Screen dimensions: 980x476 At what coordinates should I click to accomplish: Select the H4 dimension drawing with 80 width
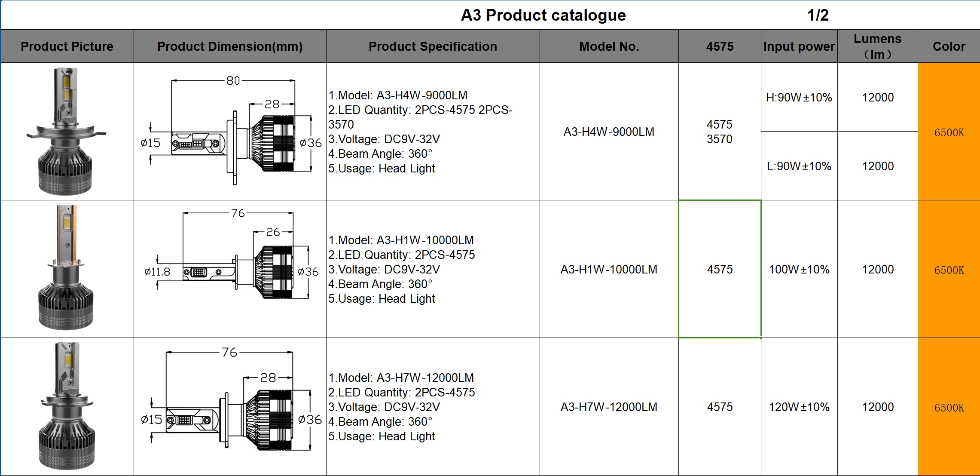[x=230, y=131]
